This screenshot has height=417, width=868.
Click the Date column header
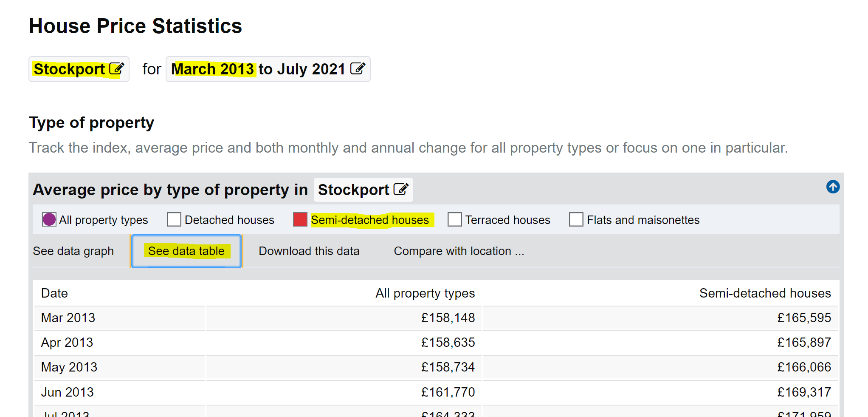[x=54, y=293]
